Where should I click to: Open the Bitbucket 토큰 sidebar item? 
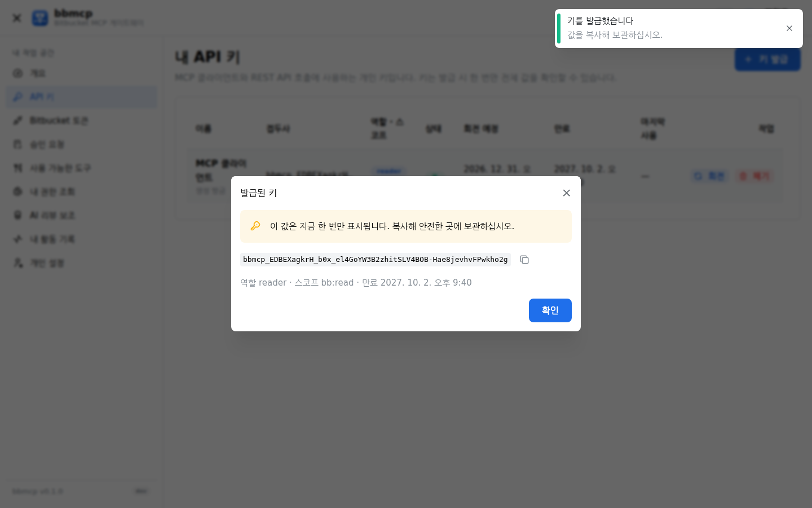tap(82, 121)
